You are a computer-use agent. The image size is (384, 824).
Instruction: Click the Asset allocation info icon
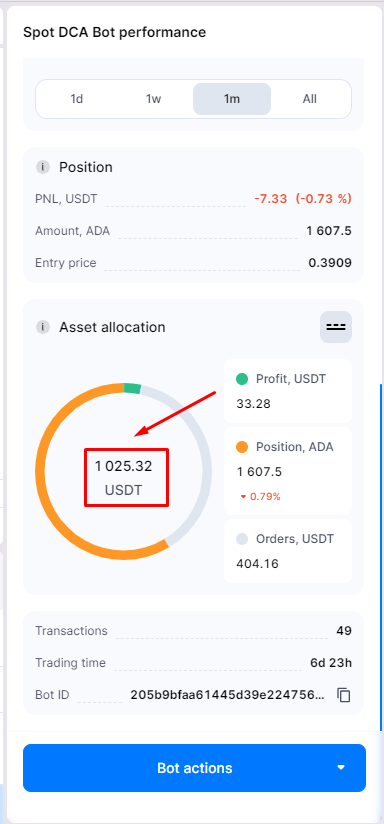[x=43, y=327]
